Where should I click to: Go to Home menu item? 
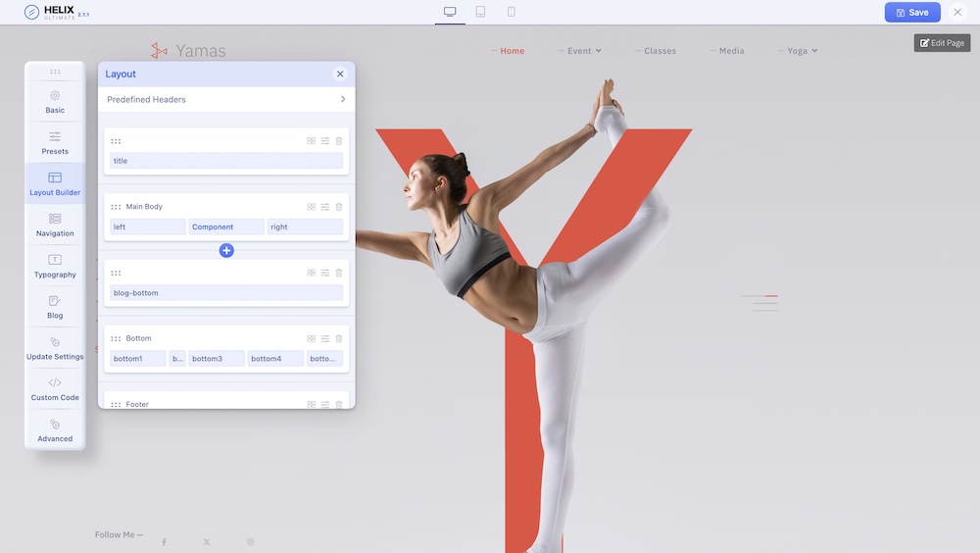coord(512,51)
